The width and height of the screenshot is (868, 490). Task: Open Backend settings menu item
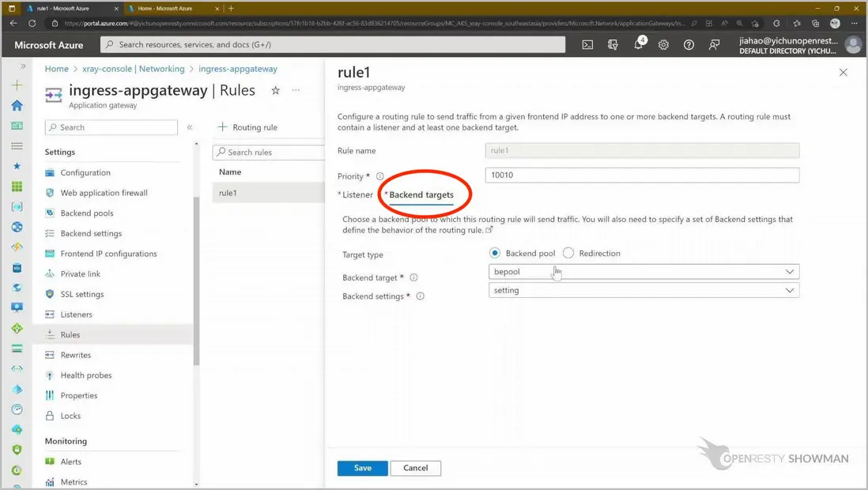92,234
